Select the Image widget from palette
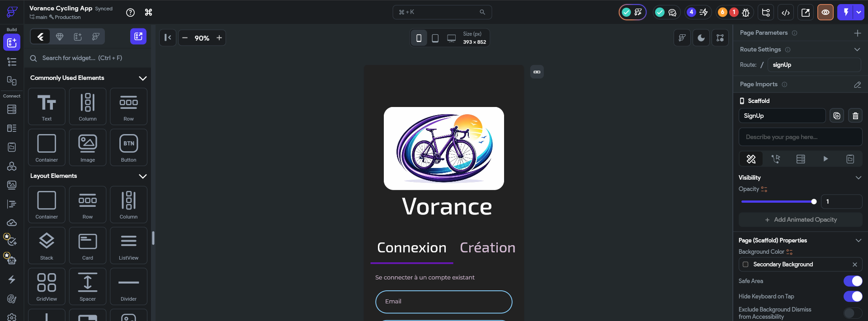This screenshot has height=321, width=868. (x=88, y=148)
